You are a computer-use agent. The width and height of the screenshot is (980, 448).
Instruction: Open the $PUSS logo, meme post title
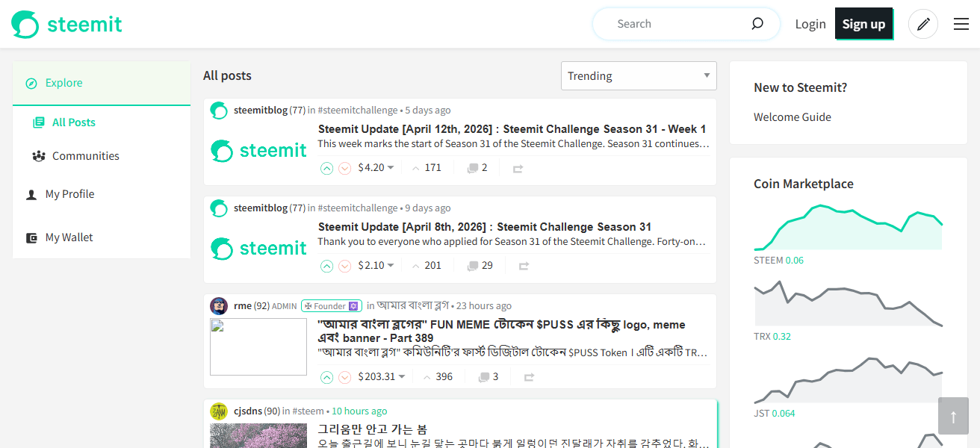(x=501, y=332)
